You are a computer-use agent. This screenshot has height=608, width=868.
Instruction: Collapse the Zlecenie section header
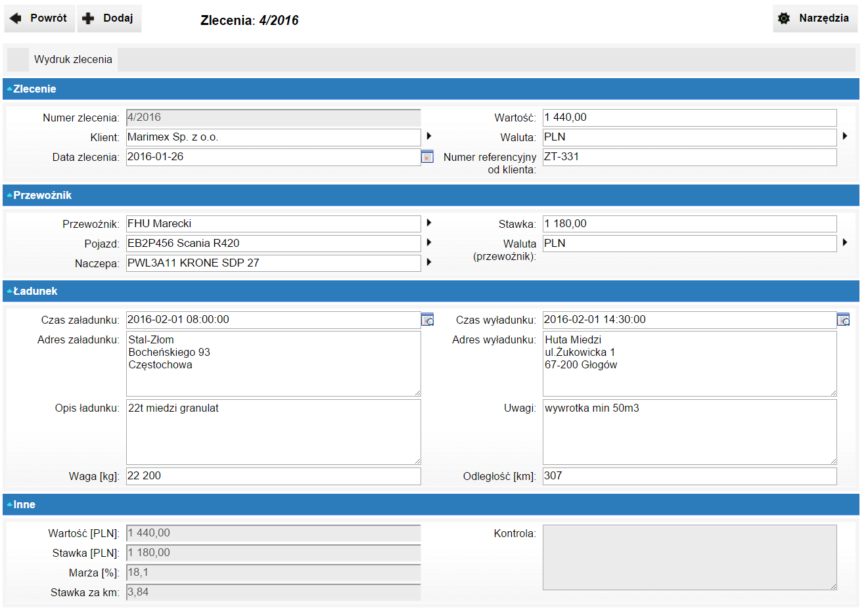click(34, 89)
